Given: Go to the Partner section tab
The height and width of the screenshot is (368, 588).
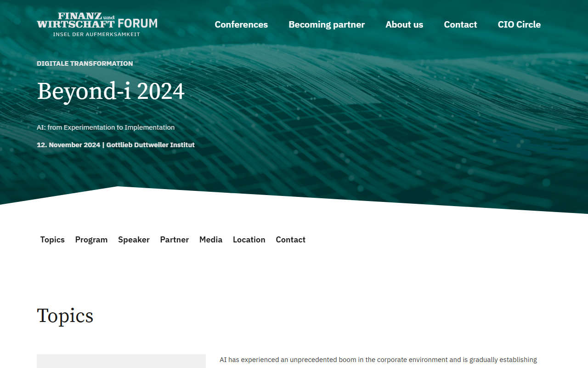Looking at the screenshot, I should 175,240.
